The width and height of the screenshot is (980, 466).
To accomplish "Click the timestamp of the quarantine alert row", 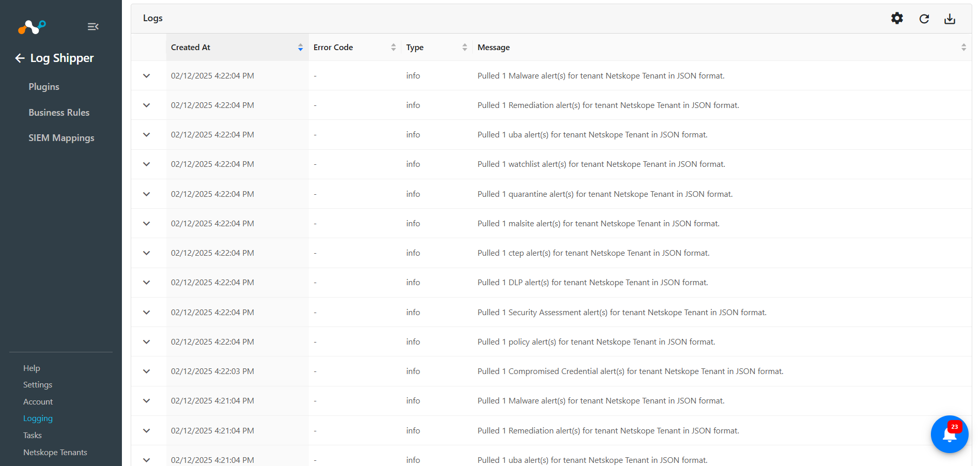I will pyautogui.click(x=212, y=194).
